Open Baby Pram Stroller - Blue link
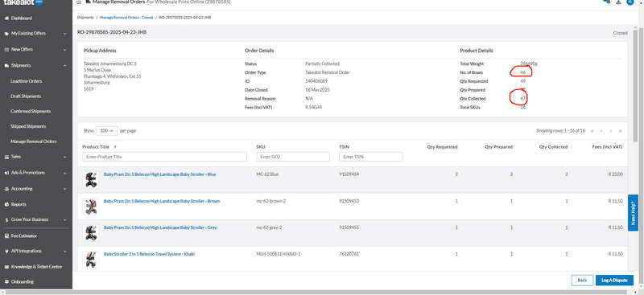 pyautogui.click(x=159, y=174)
